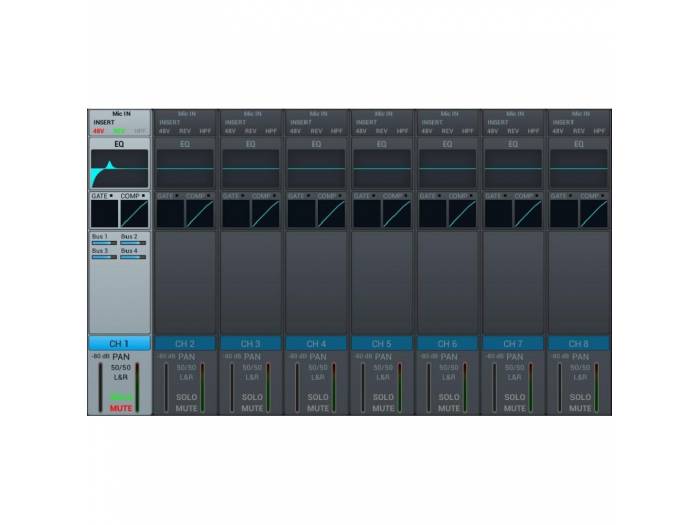Toggle the CH 1 GATE enable indicator

coord(111,196)
